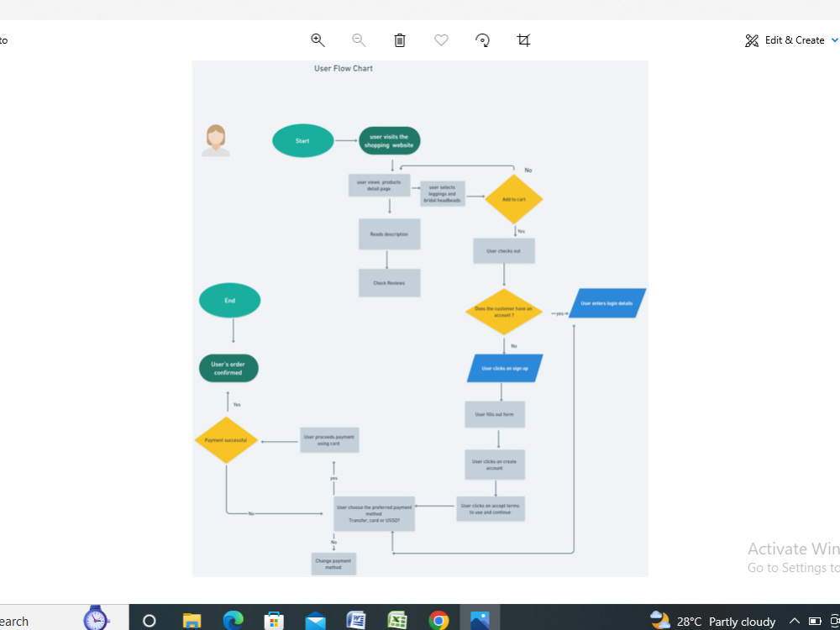Follow the Go to Settings activation link
840x630 pixels.
[x=792, y=568]
